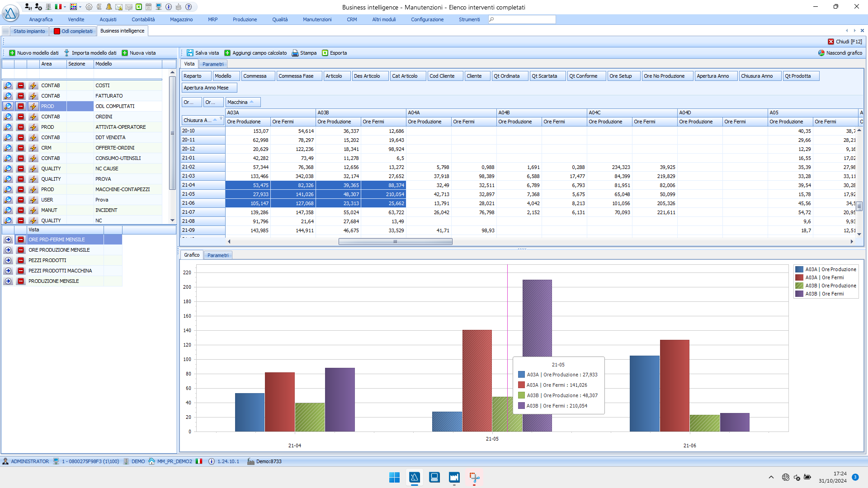The height and width of the screenshot is (488, 868).
Task: Click the Nuovo modello dati icon
Action: (x=12, y=53)
